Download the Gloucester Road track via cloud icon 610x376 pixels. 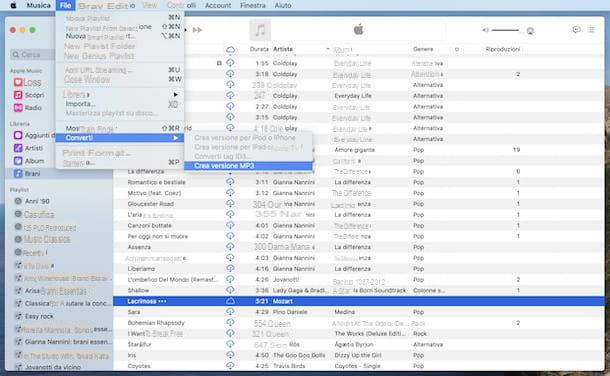230,204
